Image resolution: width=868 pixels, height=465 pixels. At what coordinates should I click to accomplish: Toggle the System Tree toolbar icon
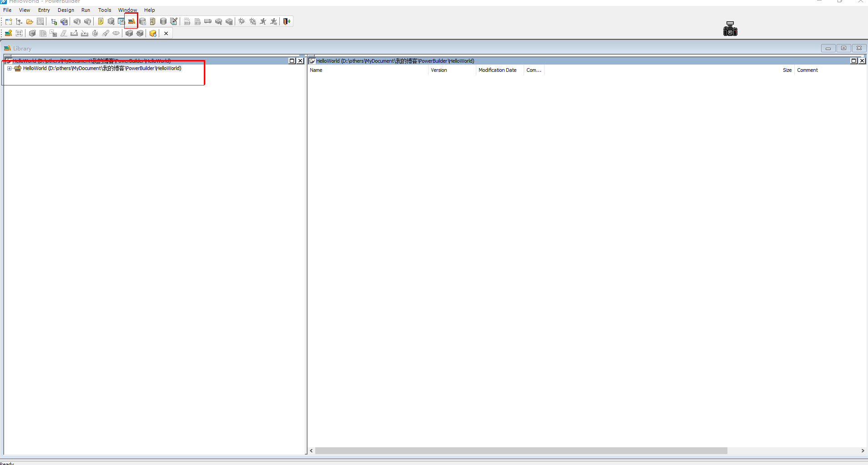(54, 21)
